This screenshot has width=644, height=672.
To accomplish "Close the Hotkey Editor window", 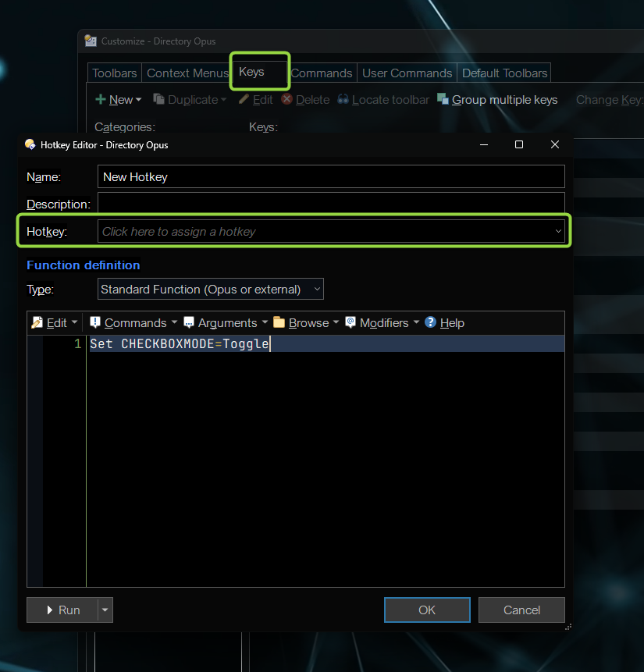I will click(x=555, y=144).
